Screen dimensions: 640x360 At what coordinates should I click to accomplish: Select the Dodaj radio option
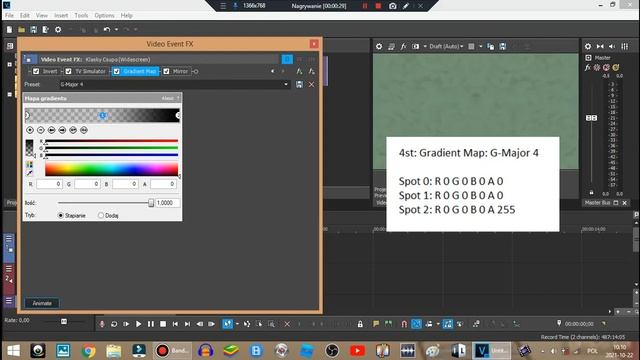(100, 216)
